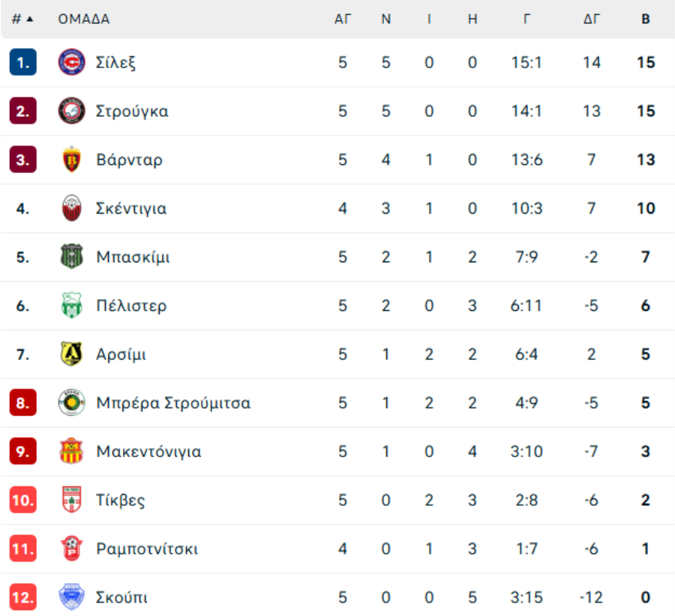Click Σκέντιγια goals score 10:3

[526, 208]
